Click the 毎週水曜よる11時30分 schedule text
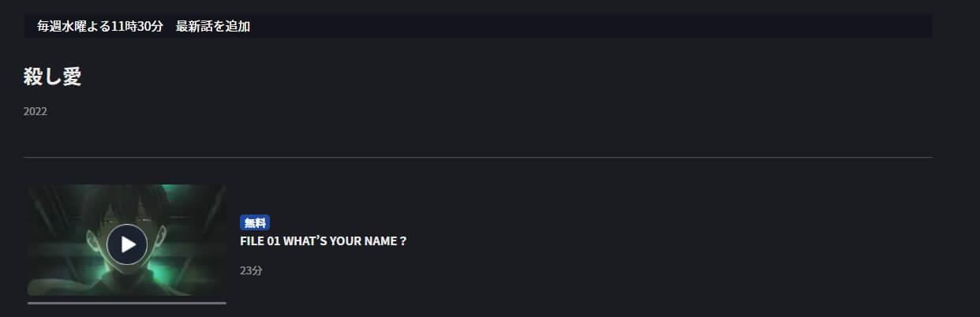This screenshot has height=317, width=980. click(100, 26)
